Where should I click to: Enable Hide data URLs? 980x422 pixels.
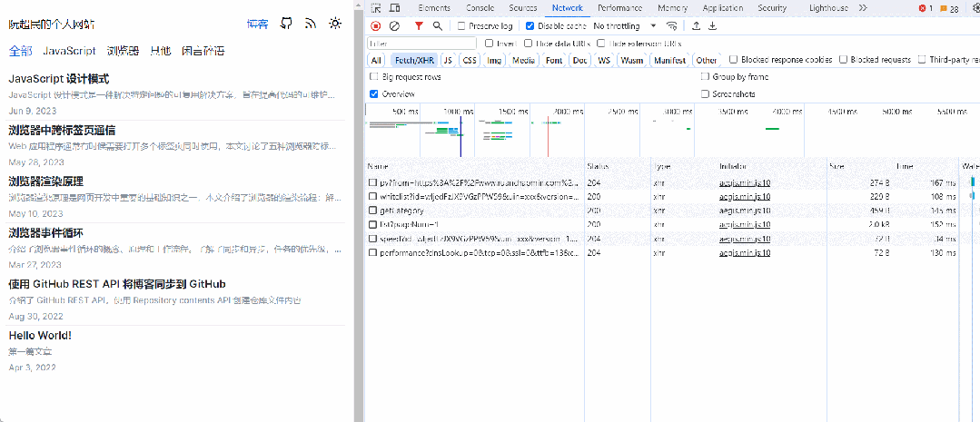pyautogui.click(x=528, y=44)
